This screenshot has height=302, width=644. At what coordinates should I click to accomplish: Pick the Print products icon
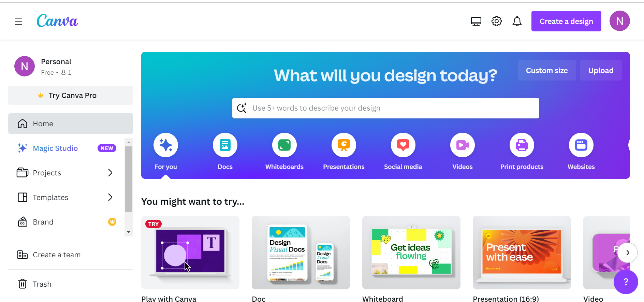522,145
